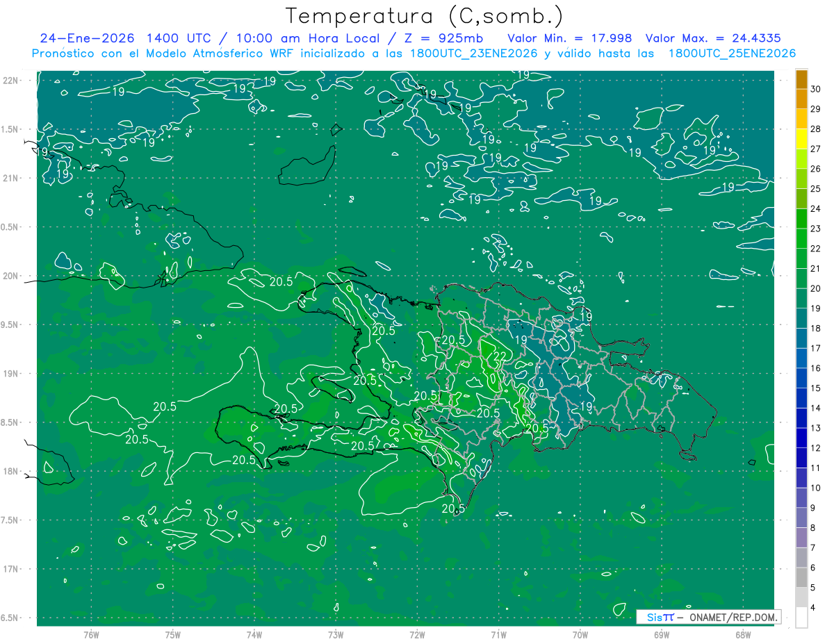Screen dimensions: 834x644
Task: Click the '30' value on the color scale
Action: [x=816, y=89]
